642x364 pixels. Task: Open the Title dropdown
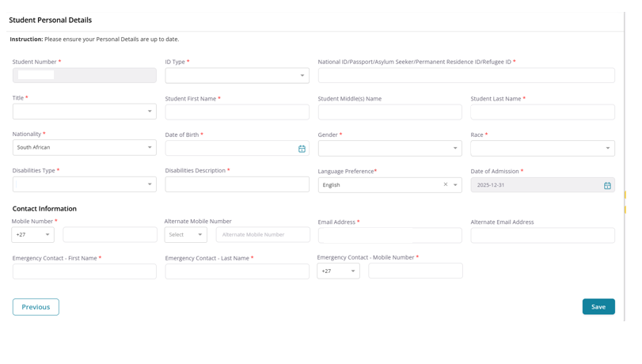(84, 112)
